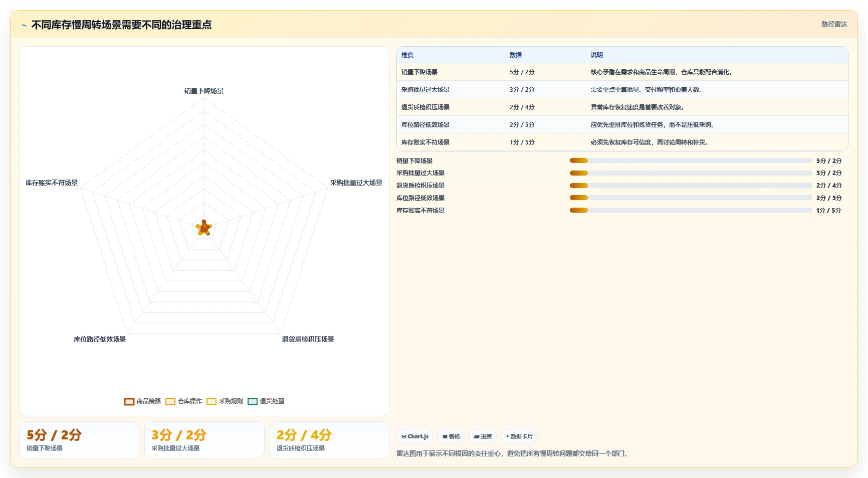Image resolution: width=868 pixels, height=478 pixels.
Task: Click the 库存账实不符场景 table row cell
Action: [x=425, y=142]
